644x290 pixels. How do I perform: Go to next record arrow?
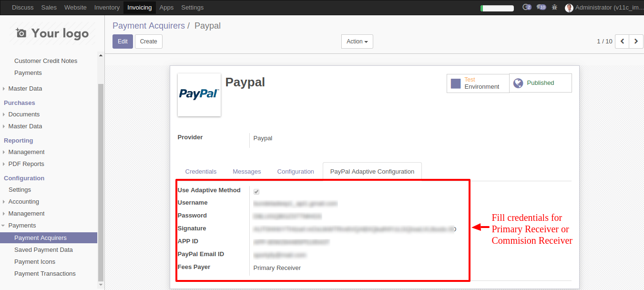tap(636, 41)
